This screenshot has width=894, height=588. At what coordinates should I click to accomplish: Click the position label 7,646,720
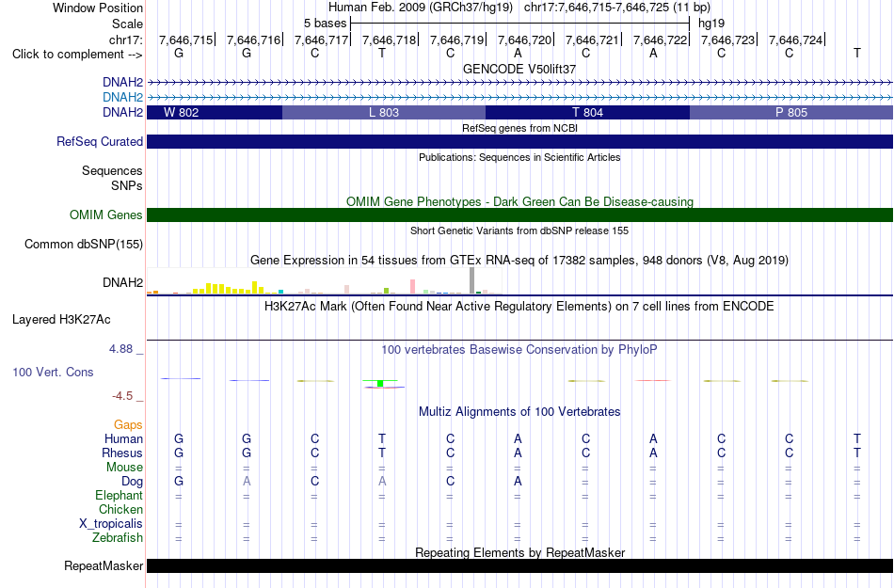pos(524,40)
